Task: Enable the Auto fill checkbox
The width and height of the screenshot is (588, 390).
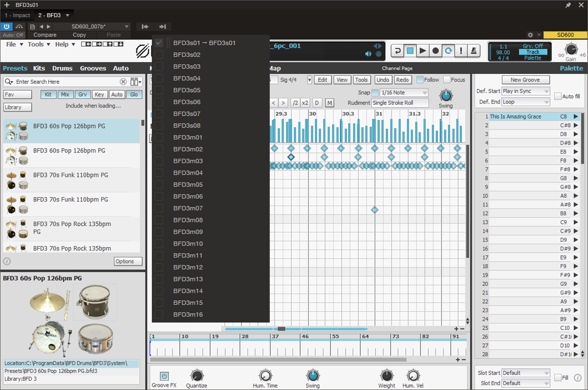Action: point(558,96)
